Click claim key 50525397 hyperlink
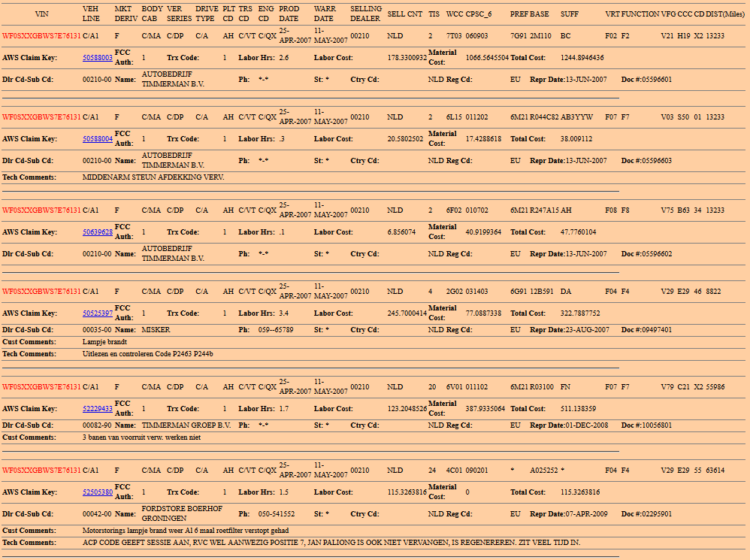750x560 pixels. 98,313
